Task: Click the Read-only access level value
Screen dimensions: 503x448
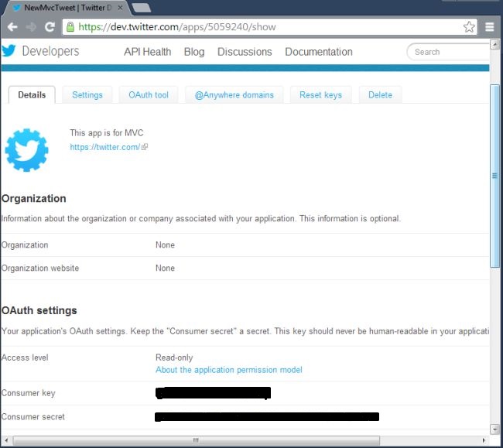Action: click(174, 357)
